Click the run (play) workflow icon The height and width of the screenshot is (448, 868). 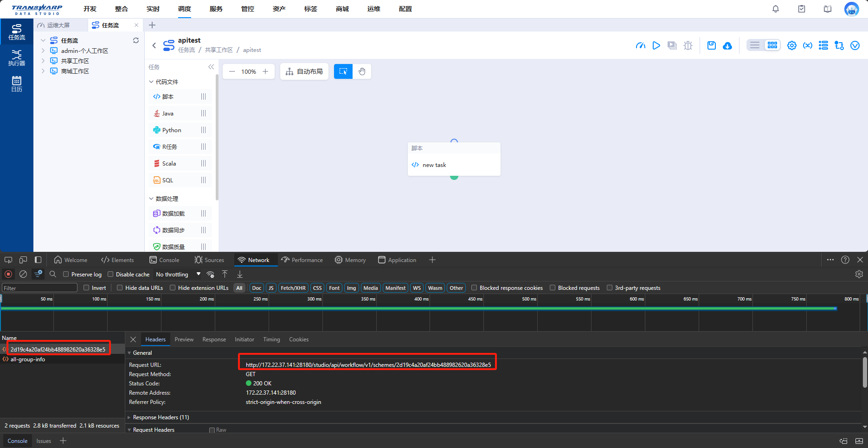point(656,45)
